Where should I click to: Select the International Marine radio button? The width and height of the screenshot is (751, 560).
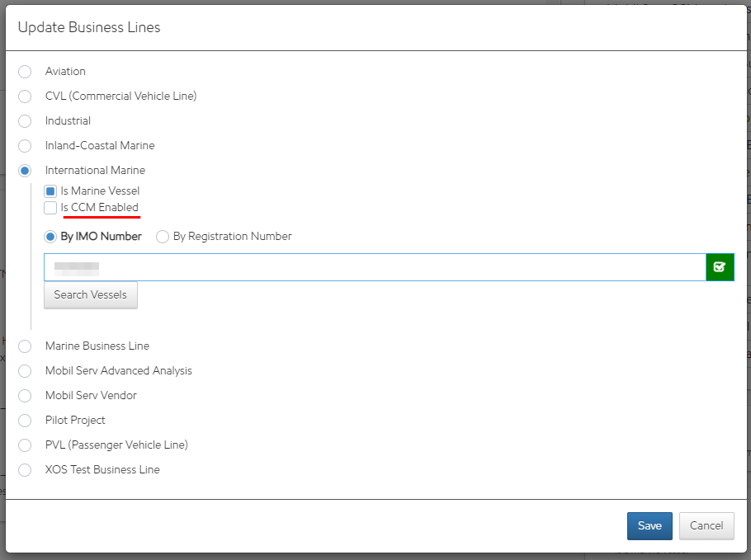tap(25, 170)
